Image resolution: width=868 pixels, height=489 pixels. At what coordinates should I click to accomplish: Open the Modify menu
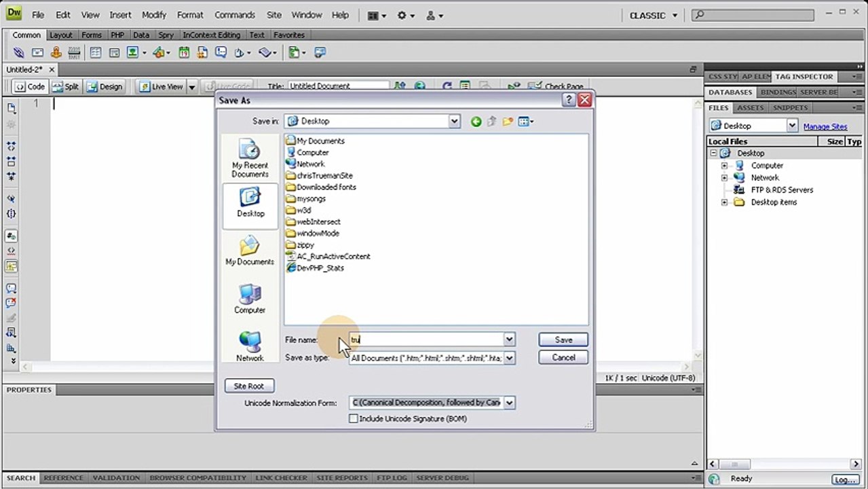(153, 15)
